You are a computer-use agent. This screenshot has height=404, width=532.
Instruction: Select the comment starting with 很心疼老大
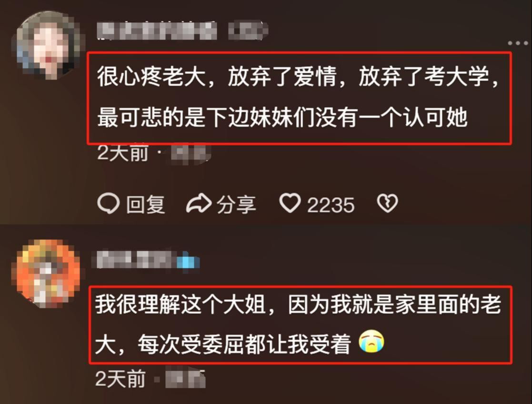point(299,98)
